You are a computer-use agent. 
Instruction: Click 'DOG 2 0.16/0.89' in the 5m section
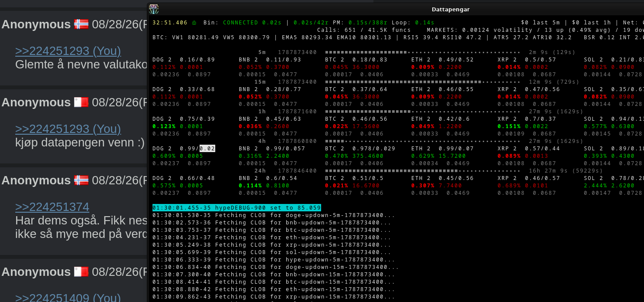pos(183,60)
